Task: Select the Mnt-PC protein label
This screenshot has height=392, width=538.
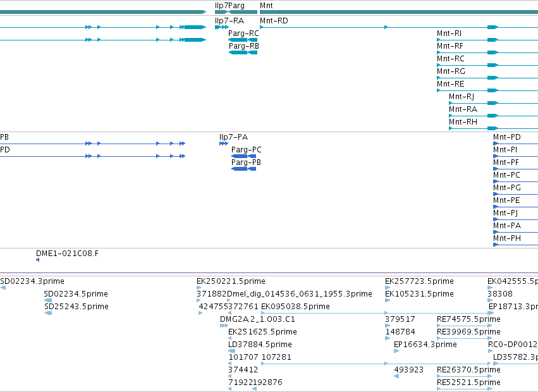Action: pos(506,175)
